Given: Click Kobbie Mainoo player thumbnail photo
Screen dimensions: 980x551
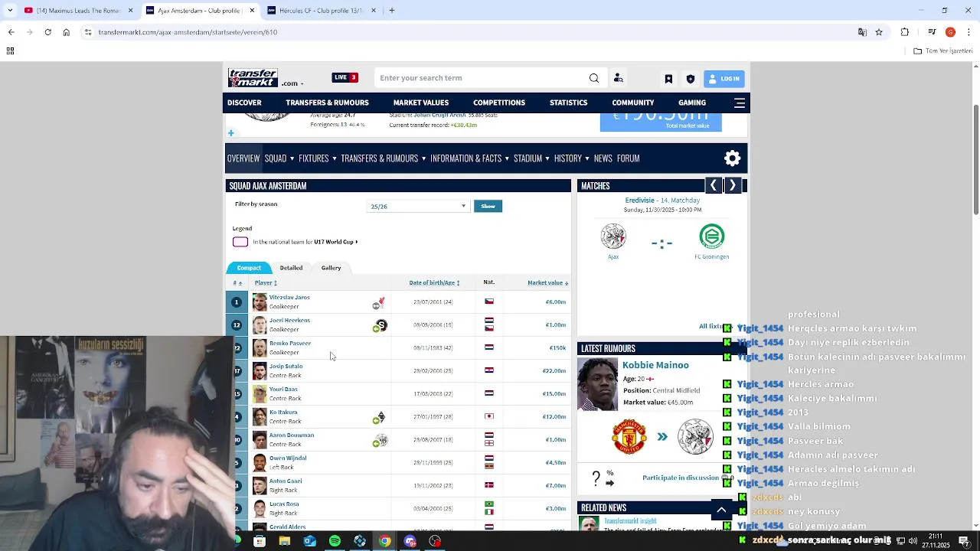Looking at the screenshot, I should click(x=597, y=384).
